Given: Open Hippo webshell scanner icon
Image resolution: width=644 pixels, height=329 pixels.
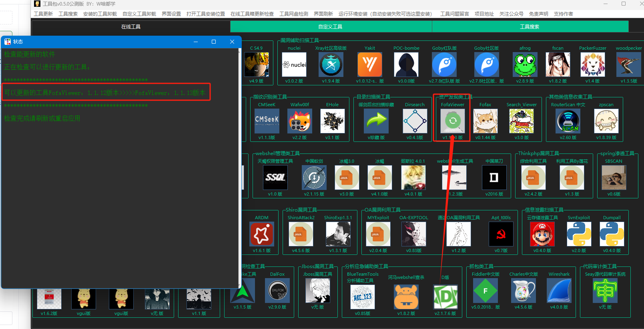Looking at the screenshot, I should (x=406, y=297).
